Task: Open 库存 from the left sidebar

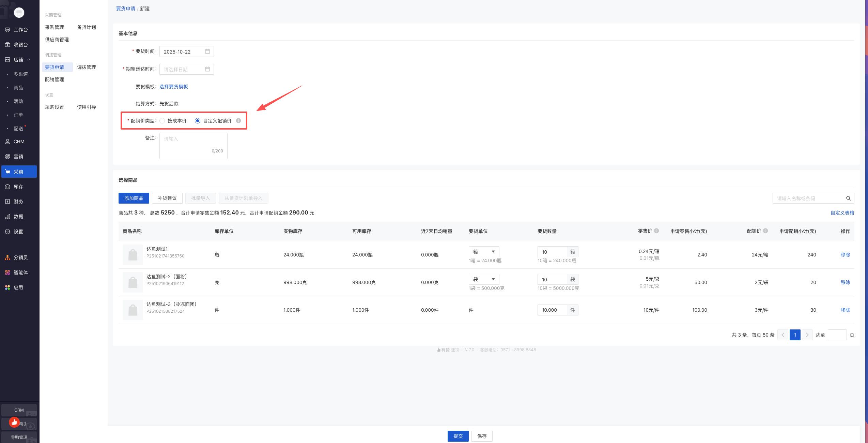Action: (x=18, y=187)
